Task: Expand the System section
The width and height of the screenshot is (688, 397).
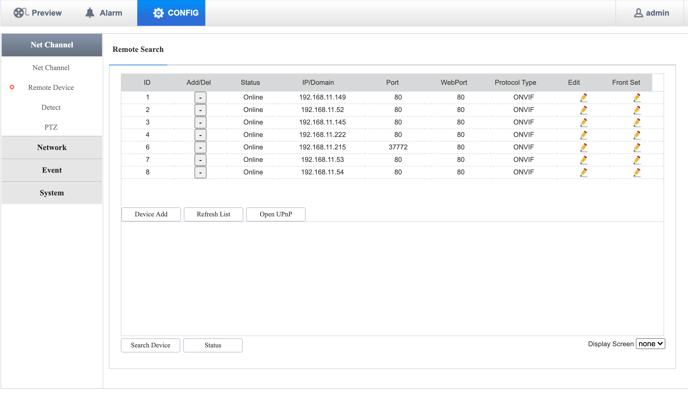Action: click(52, 193)
